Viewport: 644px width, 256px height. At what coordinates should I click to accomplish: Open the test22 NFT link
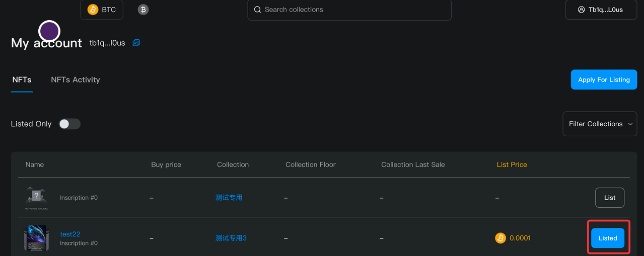point(70,234)
